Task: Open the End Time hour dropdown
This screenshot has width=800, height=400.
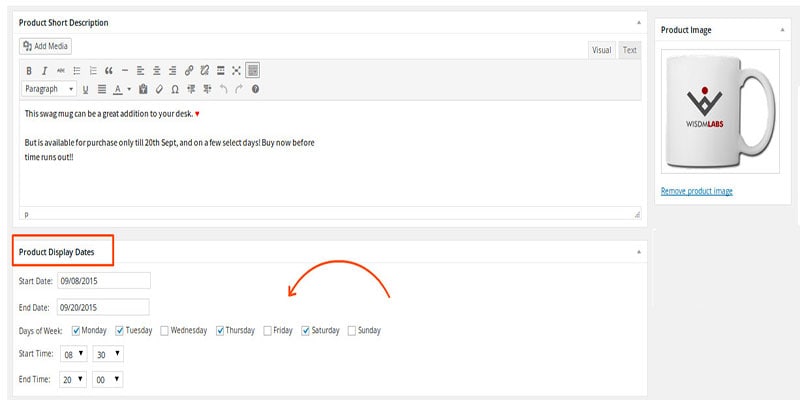Action: tap(73, 380)
